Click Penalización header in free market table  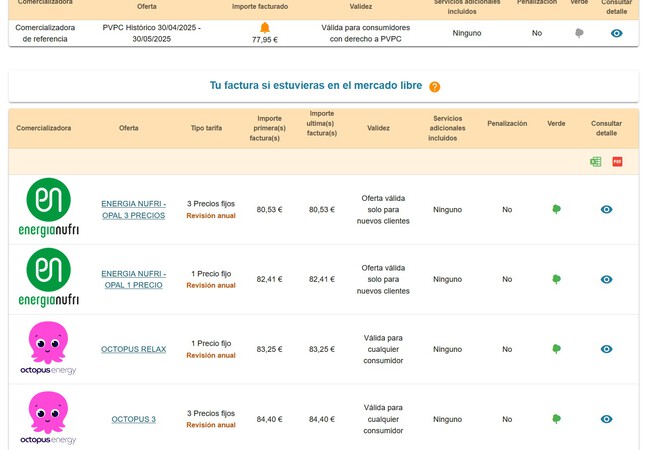point(507,123)
